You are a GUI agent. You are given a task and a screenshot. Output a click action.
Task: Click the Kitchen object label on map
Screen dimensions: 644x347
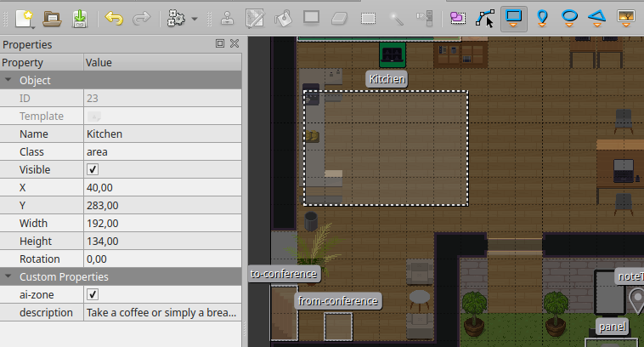click(x=387, y=79)
